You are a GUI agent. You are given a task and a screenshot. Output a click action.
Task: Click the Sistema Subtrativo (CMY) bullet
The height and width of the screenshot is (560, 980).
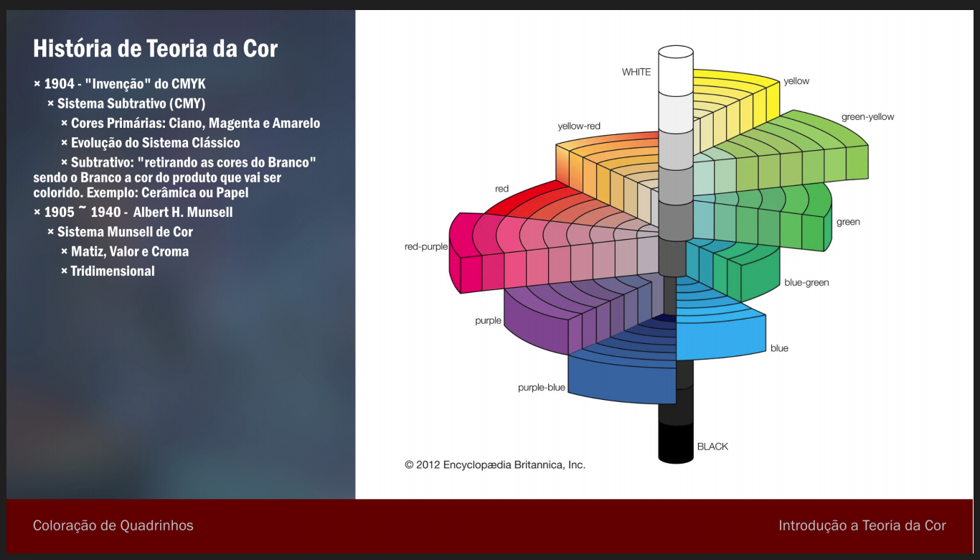click(x=126, y=103)
